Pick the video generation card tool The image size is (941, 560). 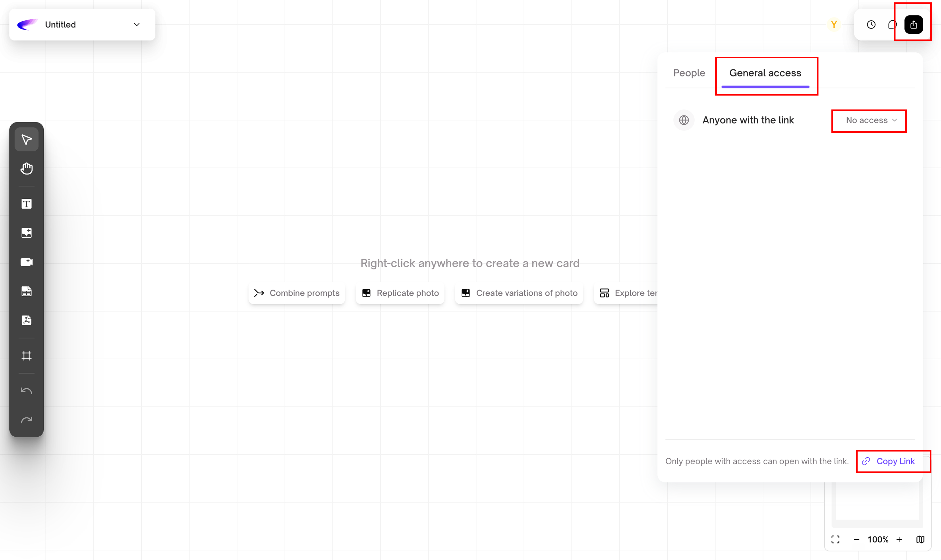[x=26, y=262]
